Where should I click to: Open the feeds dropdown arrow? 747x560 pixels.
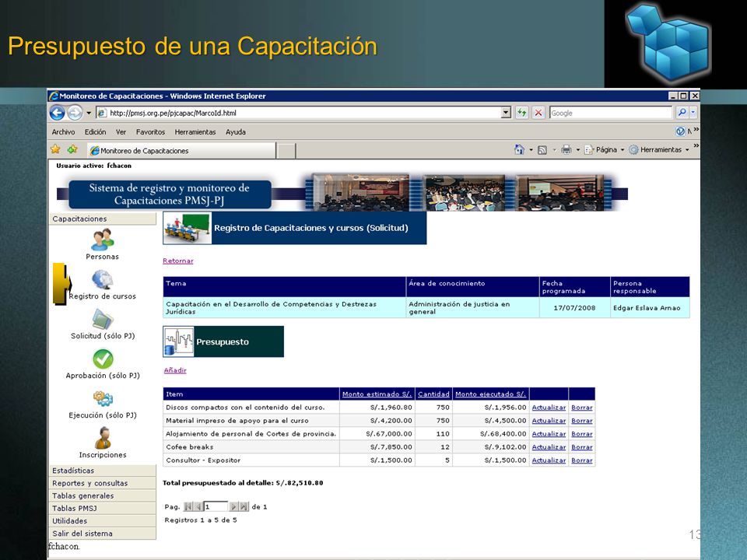[x=554, y=150]
